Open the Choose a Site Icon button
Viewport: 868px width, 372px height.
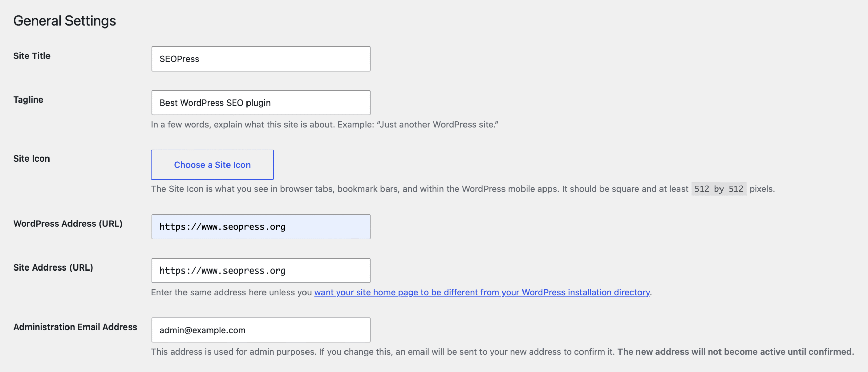[212, 165]
